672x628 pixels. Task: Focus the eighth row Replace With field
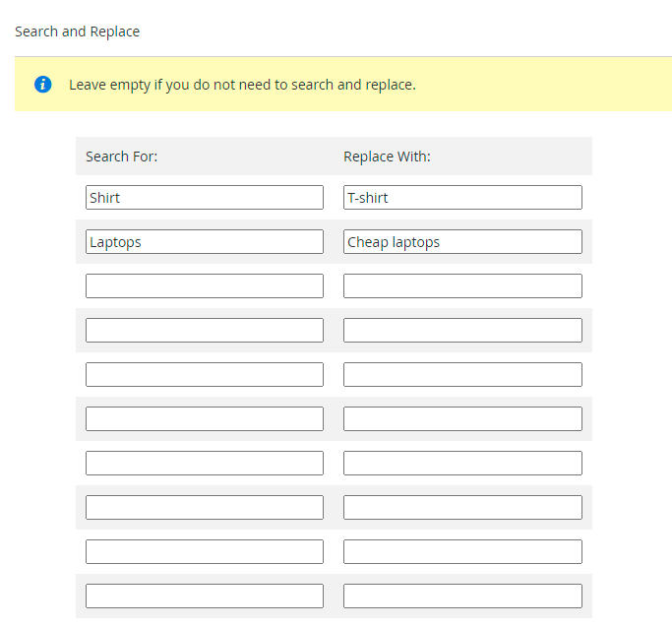(462, 508)
